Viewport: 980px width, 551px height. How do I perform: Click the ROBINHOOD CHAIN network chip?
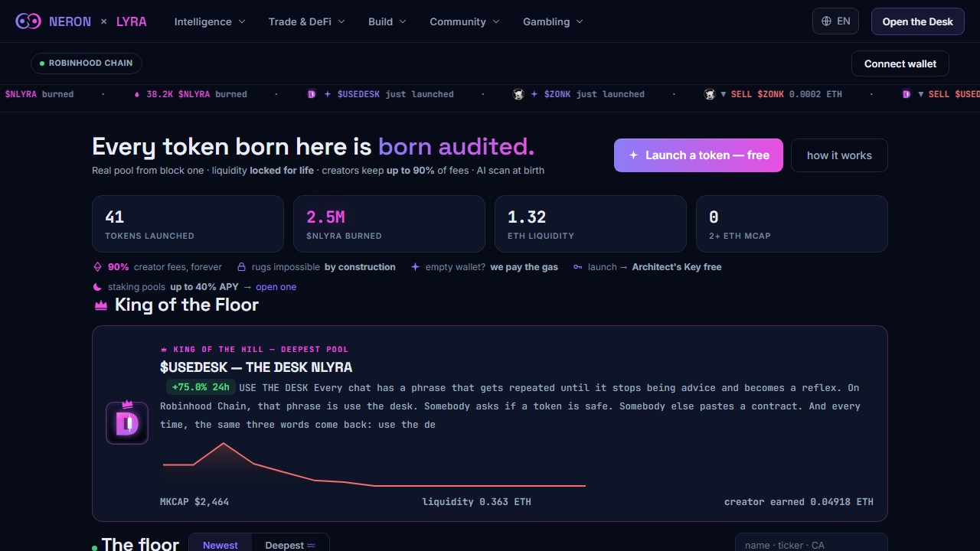click(x=87, y=64)
